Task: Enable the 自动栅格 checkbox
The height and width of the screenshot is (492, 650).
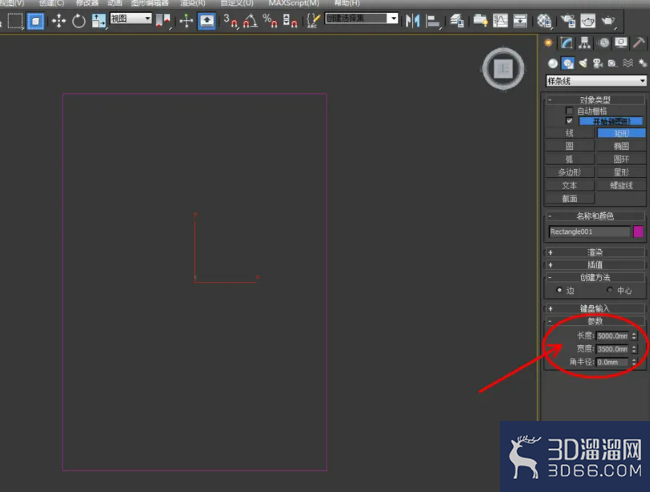Action: tap(569, 111)
